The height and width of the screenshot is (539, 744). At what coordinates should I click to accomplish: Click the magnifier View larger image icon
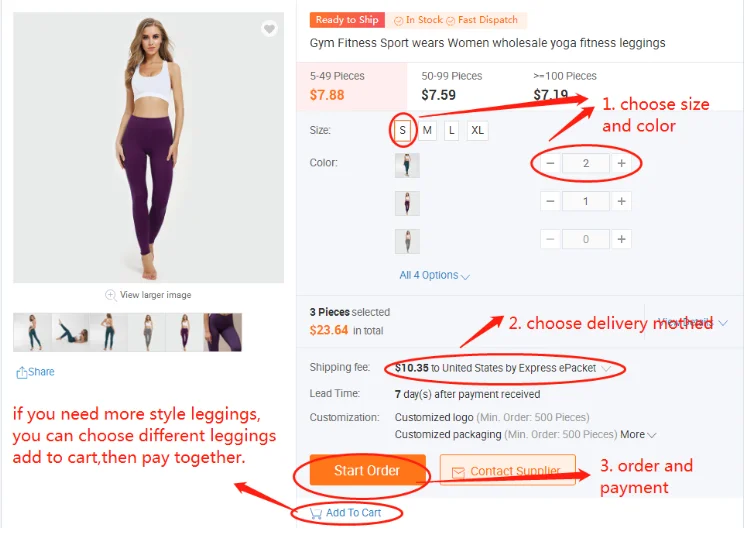tap(110, 295)
